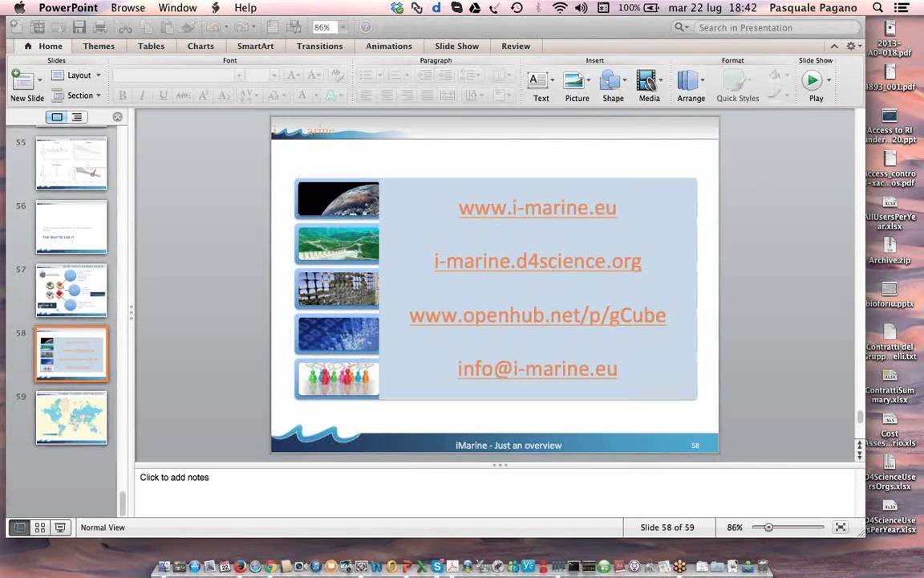This screenshot has width=924, height=578.
Task: Open the Help menu in menu bar
Action: (245, 8)
